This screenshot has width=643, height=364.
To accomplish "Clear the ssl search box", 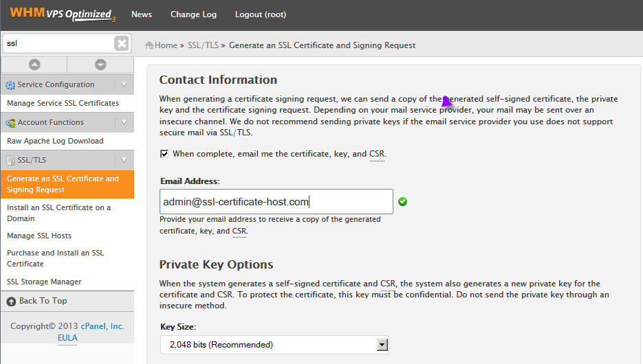I will point(122,43).
